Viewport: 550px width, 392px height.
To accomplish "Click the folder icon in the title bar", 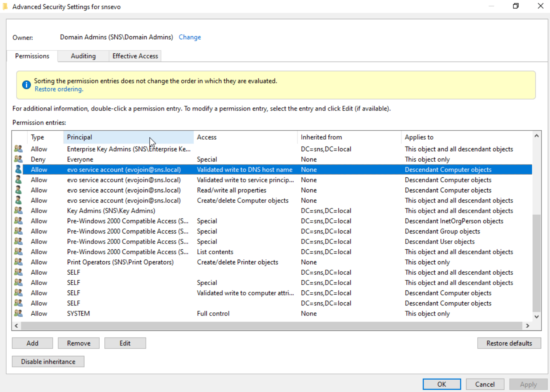I will [5, 7].
